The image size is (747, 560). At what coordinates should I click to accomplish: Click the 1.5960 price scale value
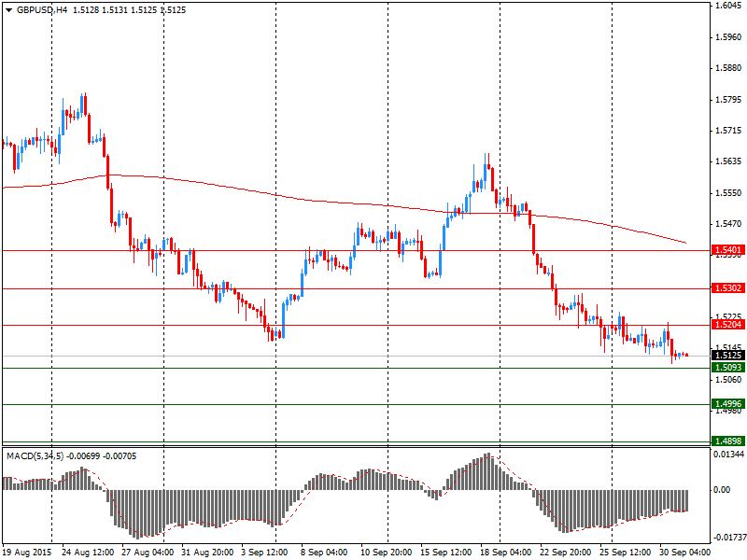pyautogui.click(x=729, y=36)
